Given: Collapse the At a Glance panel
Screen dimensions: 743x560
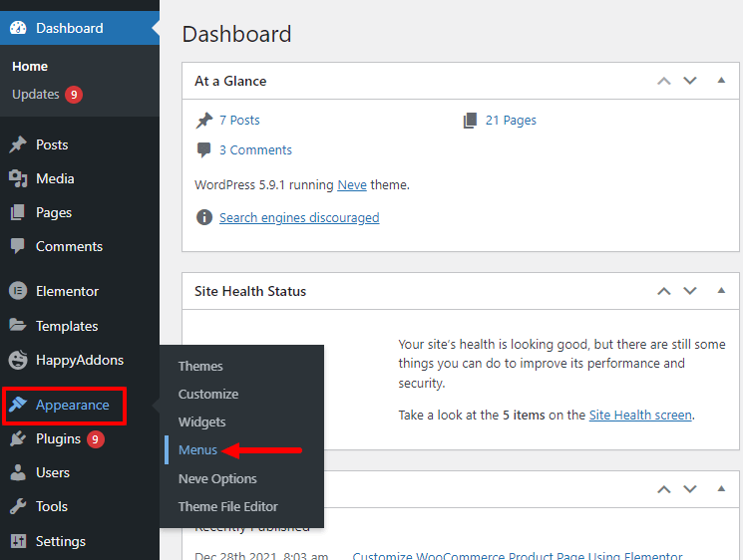Looking at the screenshot, I should [721, 81].
